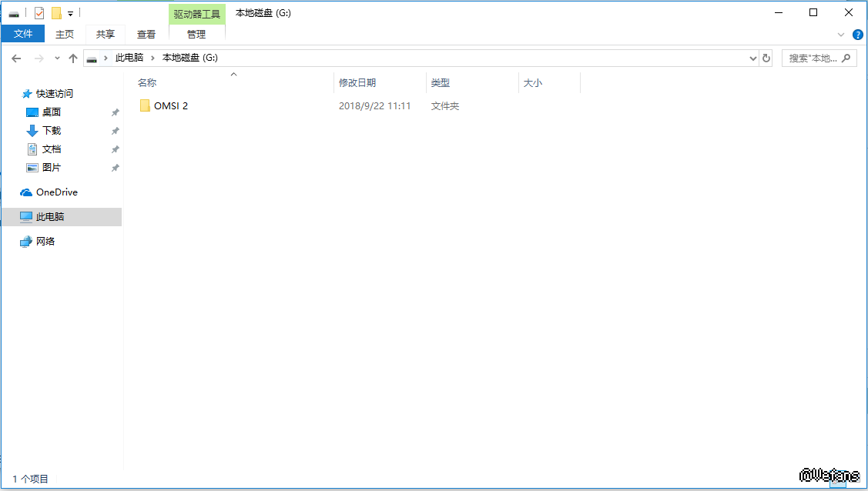Switch to the 管理 ribbon tab
The width and height of the screenshot is (868, 491).
click(x=196, y=34)
